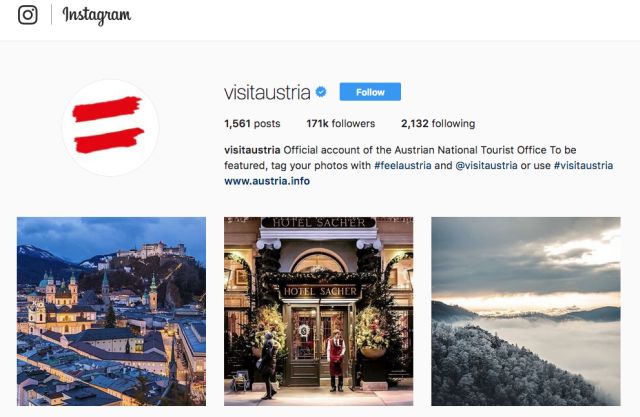Click the bold visitaustria name in bio

251,149
